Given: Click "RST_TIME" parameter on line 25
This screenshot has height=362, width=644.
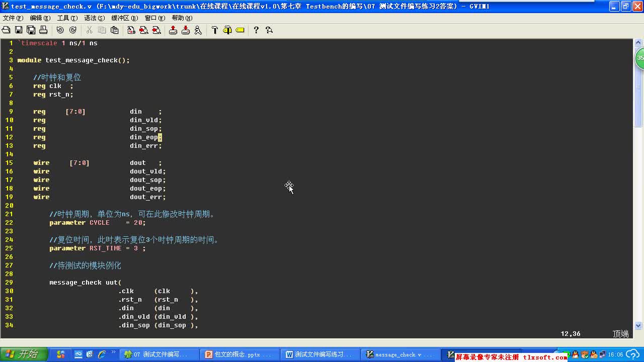Looking at the screenshot, I should point(106,248).
